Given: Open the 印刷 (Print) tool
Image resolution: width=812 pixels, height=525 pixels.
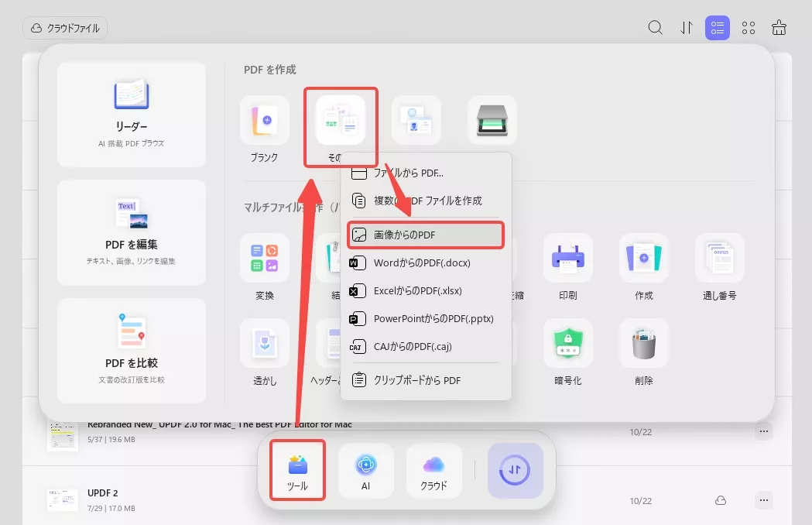Looking at the screenshot, I should point(567,258).
